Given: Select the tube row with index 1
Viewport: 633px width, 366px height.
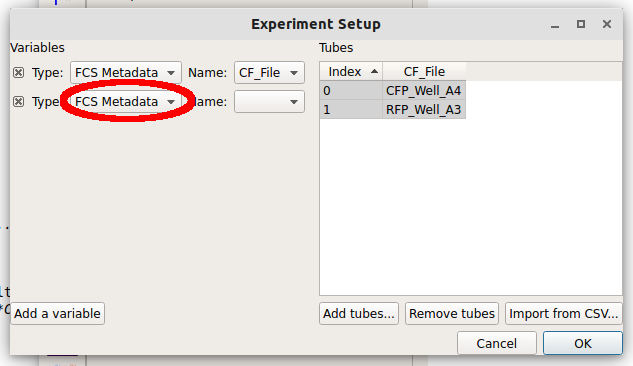Looking at the screenshot, I should (x=351, y=109).
